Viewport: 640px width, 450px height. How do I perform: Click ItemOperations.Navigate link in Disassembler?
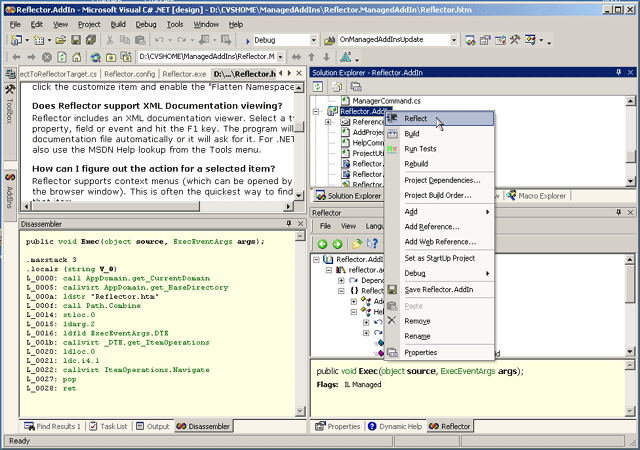coord(157,370)
